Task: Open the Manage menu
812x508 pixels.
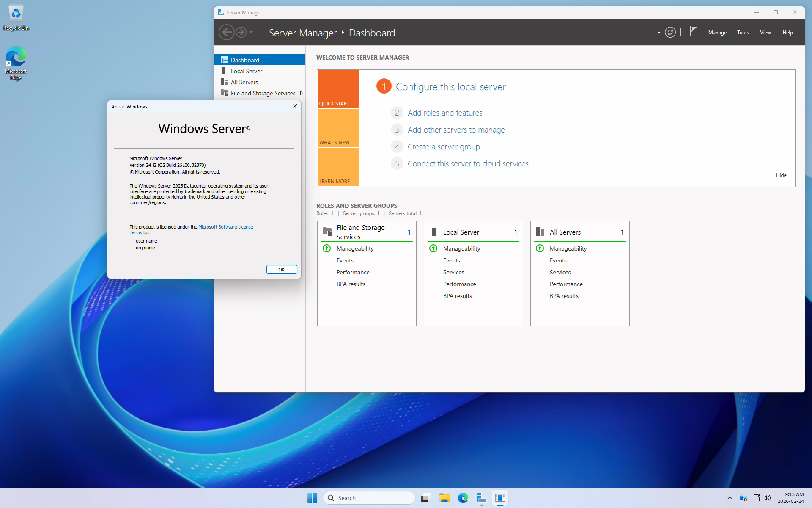Action: coord(717,33)
